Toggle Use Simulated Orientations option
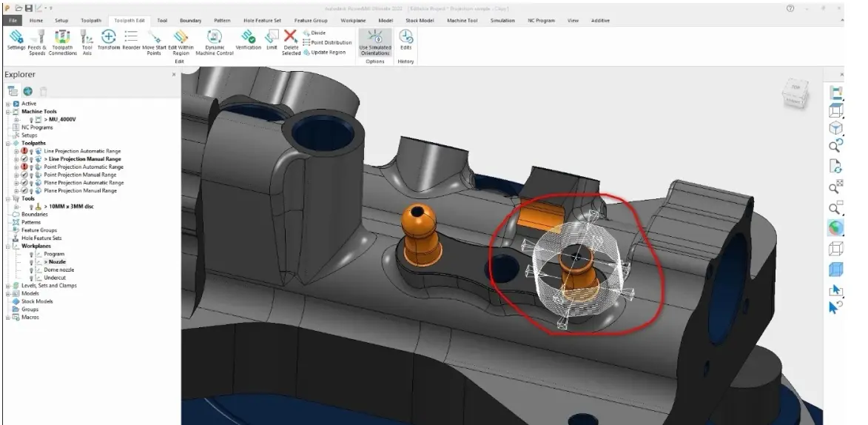The image size is (868, 425). [374, 42]
